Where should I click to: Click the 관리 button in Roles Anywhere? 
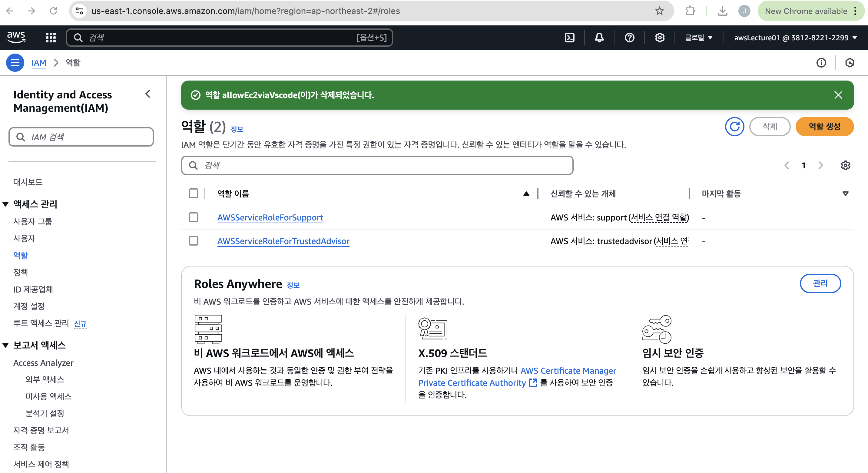click(820, 283)
